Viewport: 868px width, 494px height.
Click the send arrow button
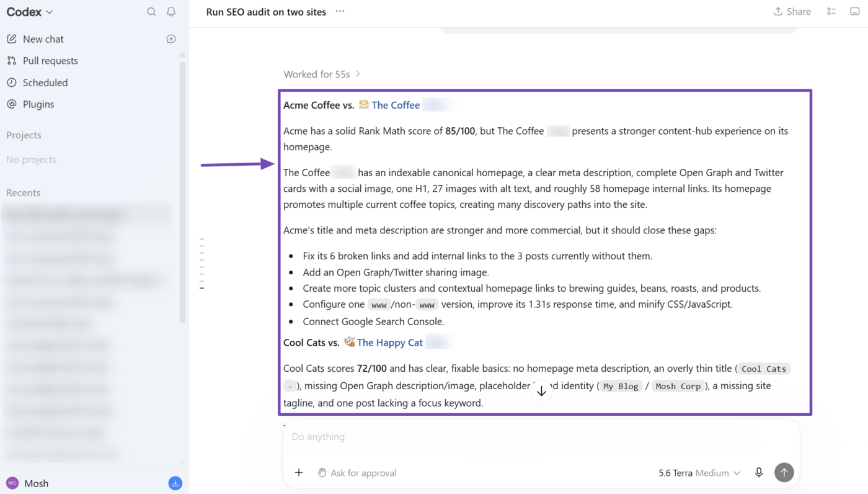point(784,473)
